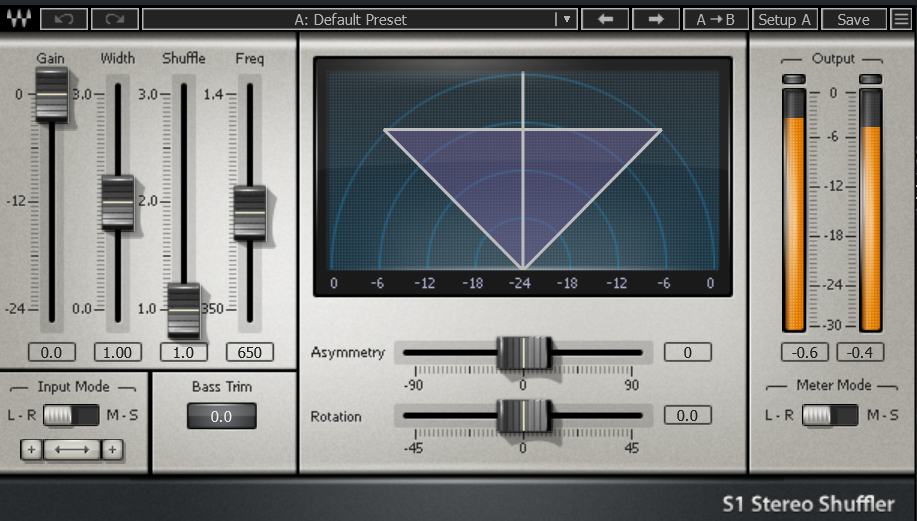Click the Gain slider handle
This screenshot has width=917, height=521.
coord(51,95)
